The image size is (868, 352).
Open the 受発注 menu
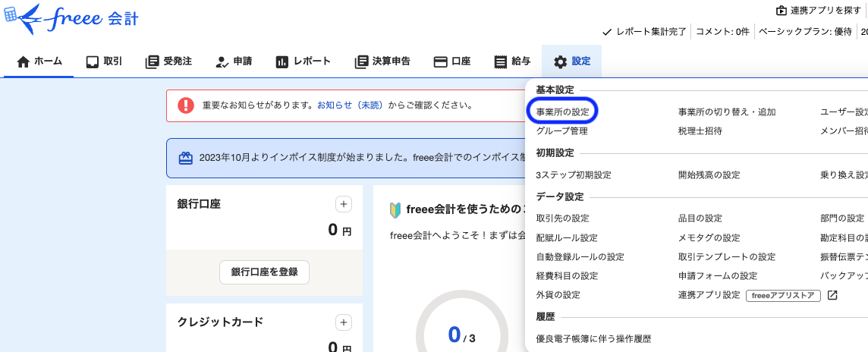pyautogui.click(x=168, y=61)
